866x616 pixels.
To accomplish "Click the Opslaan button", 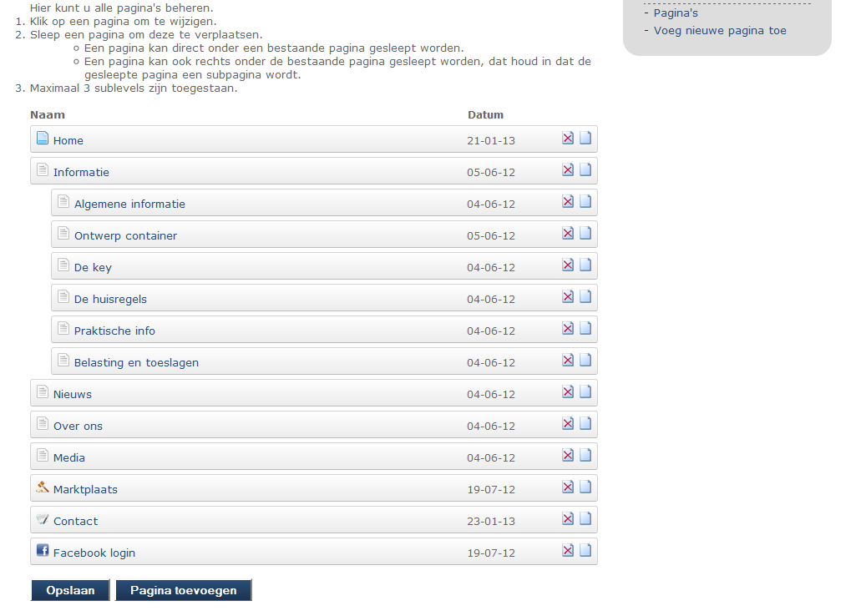I will click(70, 591).
